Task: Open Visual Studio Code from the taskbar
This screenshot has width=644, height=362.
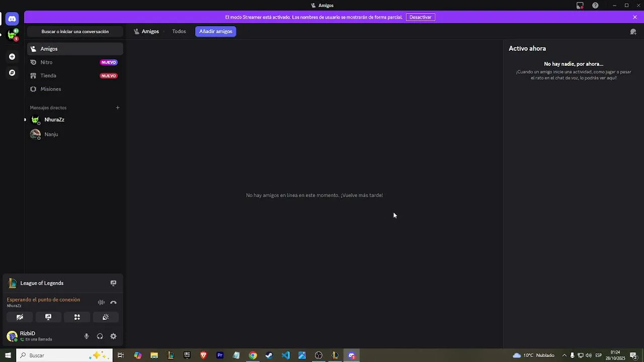Action: pyautogui.click(x=286, y=355)
